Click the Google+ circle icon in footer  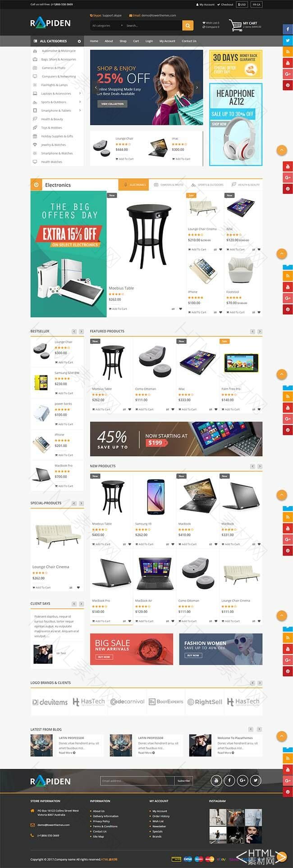click(243, 780)
